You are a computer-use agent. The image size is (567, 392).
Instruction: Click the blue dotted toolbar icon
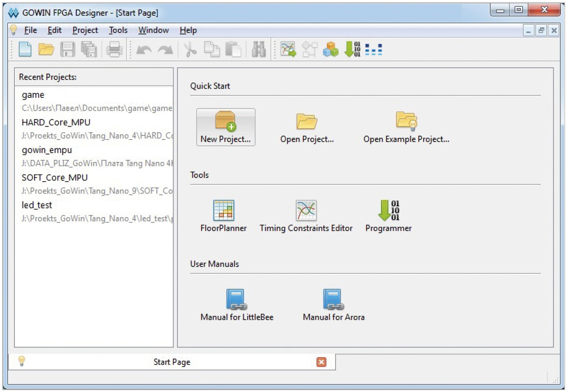pos(373,50)
